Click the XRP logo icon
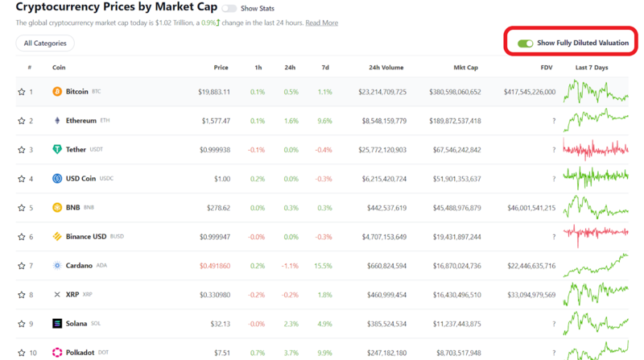 [57, 294]
